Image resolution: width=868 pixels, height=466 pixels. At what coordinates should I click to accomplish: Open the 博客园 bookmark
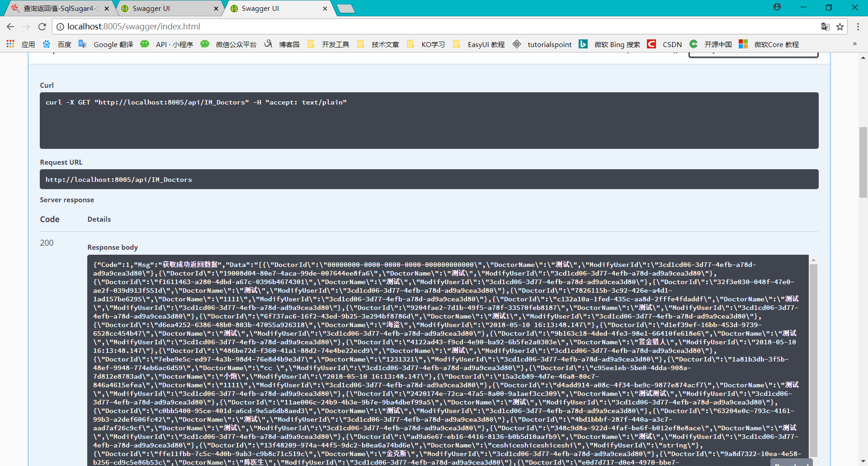pos(282,44)
